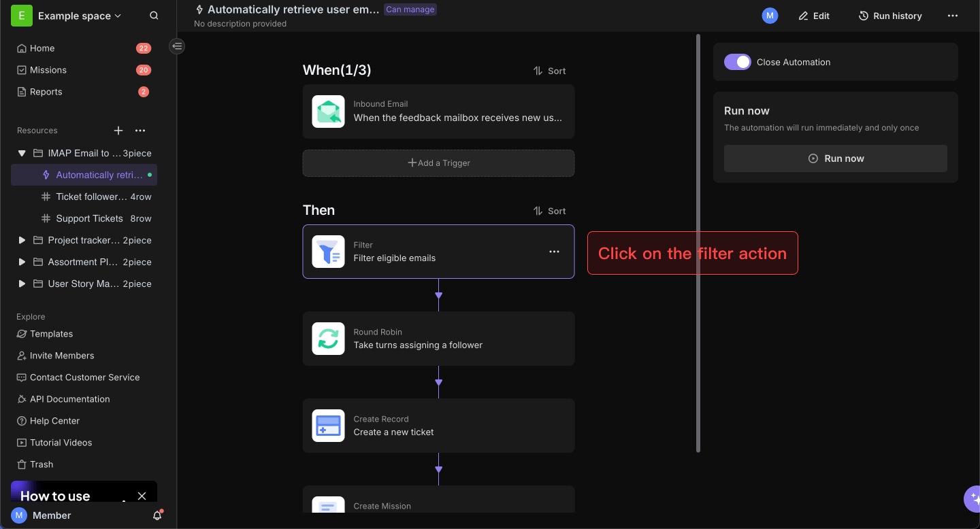The image size is (980, 529).
Task: Open the notifications bell icon
Action: 157,515
